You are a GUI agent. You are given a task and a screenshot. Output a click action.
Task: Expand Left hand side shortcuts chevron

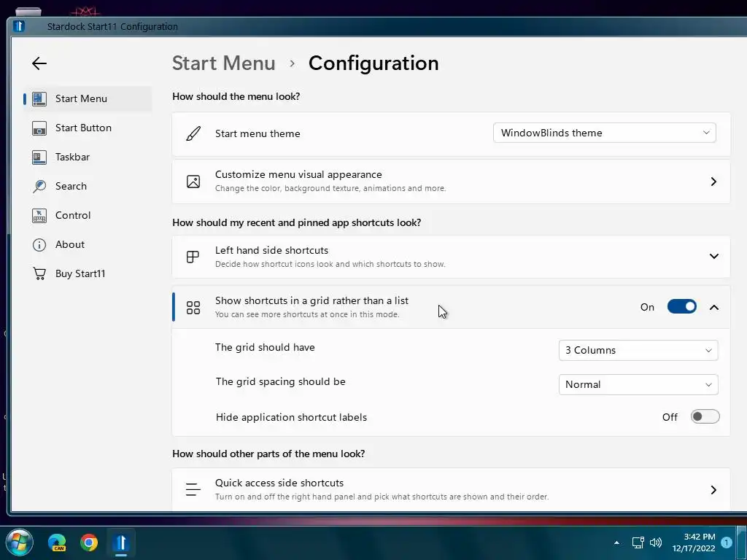(713, 256)
